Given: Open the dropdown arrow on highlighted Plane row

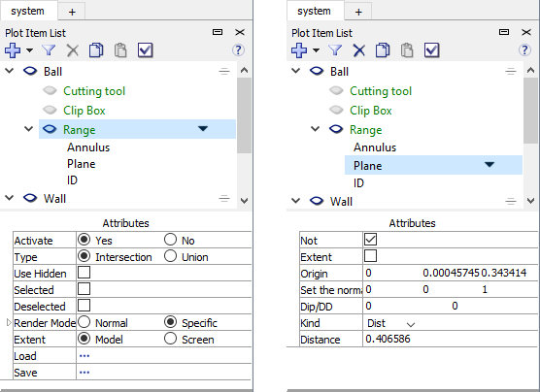Looking at the screenshot, I should (489, 165).
